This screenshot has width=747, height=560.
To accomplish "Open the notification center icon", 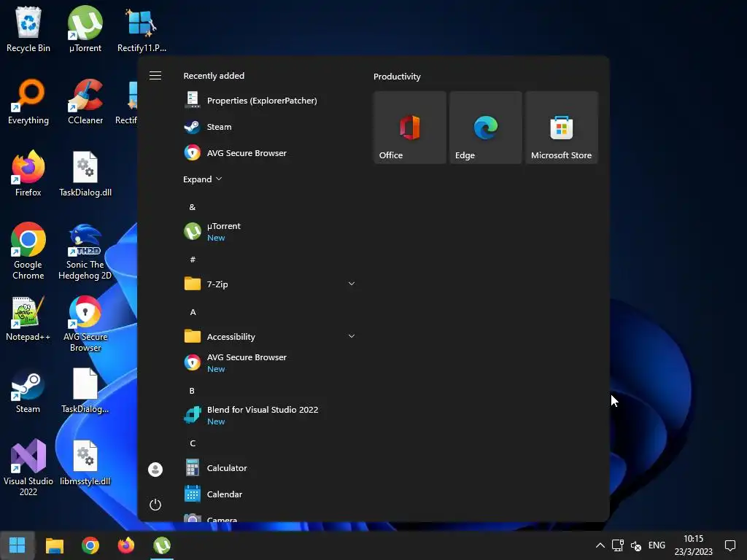I will [729, 545].
